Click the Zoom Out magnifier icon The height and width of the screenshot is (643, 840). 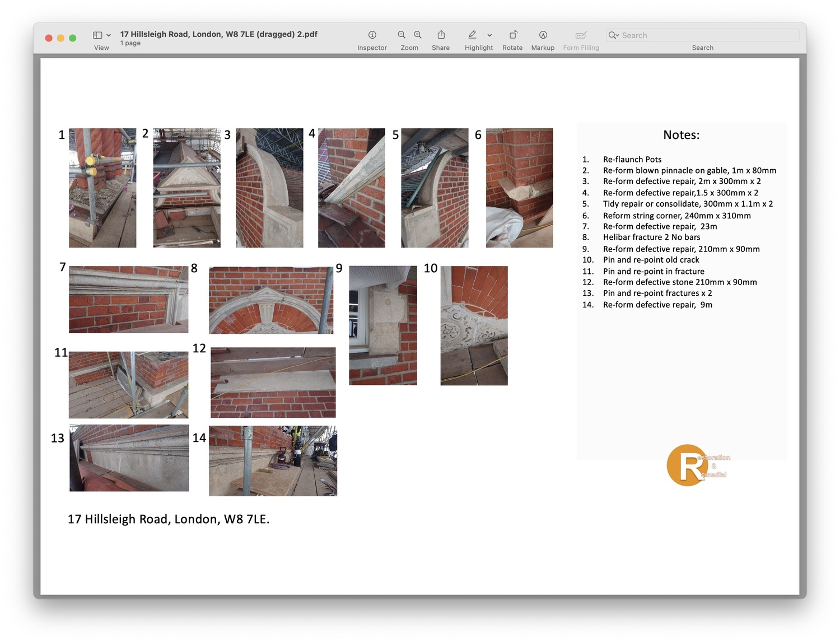402,35
